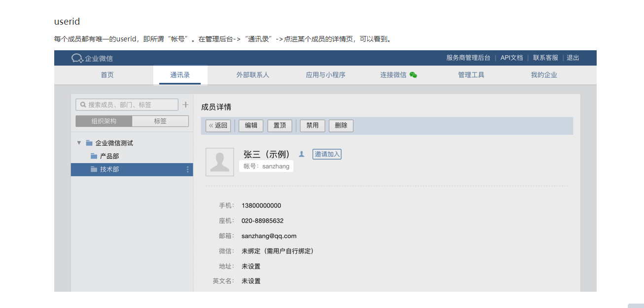
Task: Select the 产品部 department row
Action: coord(132,156)
